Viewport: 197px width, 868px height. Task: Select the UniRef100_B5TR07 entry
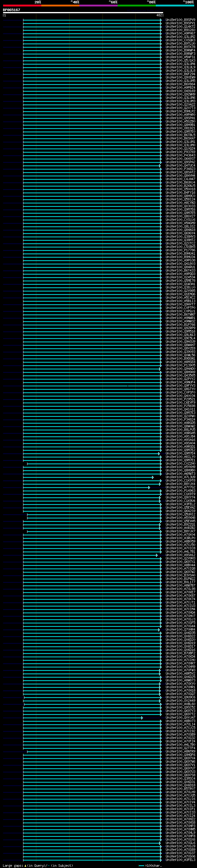point(180,789)
